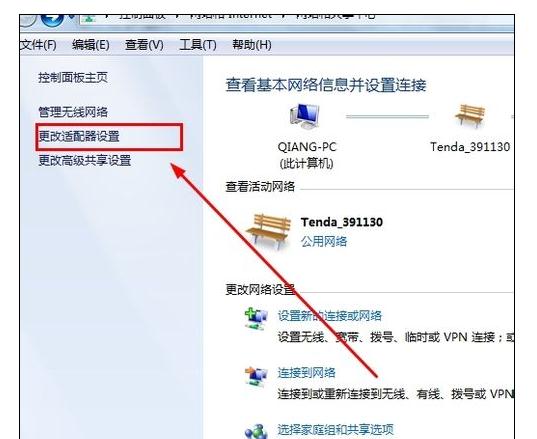537x439 pixels.
Task: Open the 工具(T) menu
Action: point(198,45)
